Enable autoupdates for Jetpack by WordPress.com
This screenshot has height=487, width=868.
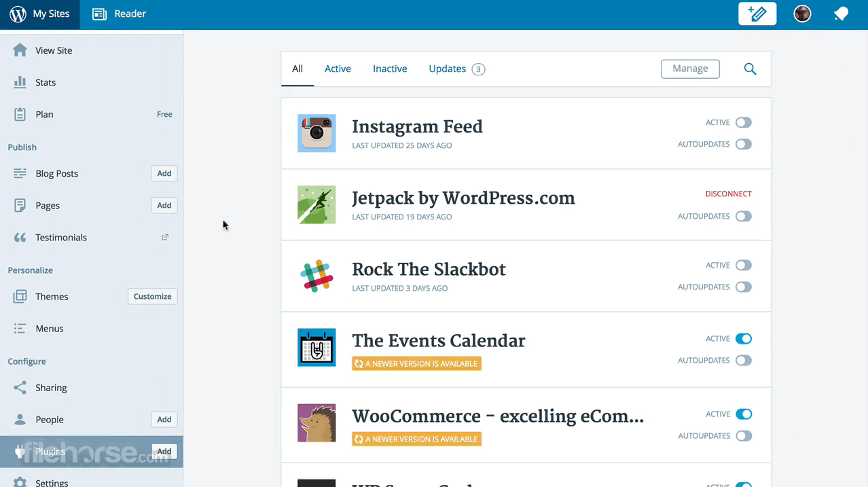point(744,217)
